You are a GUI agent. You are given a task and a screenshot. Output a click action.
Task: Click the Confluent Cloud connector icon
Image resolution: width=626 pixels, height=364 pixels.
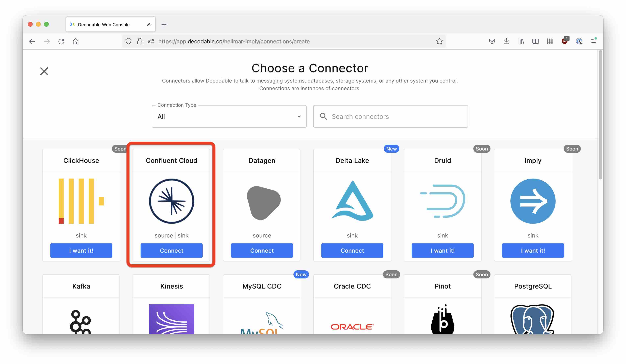tap(172, 201)
